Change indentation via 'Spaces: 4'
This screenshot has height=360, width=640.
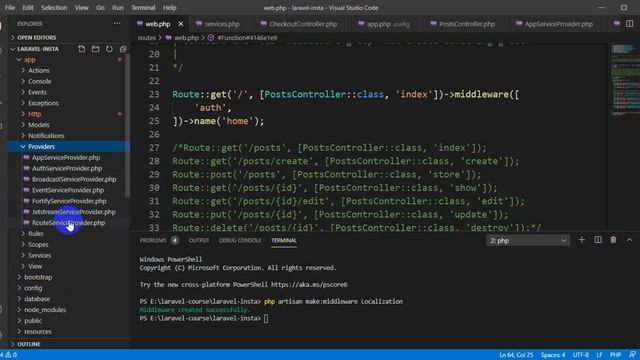[x=553, y=355]
